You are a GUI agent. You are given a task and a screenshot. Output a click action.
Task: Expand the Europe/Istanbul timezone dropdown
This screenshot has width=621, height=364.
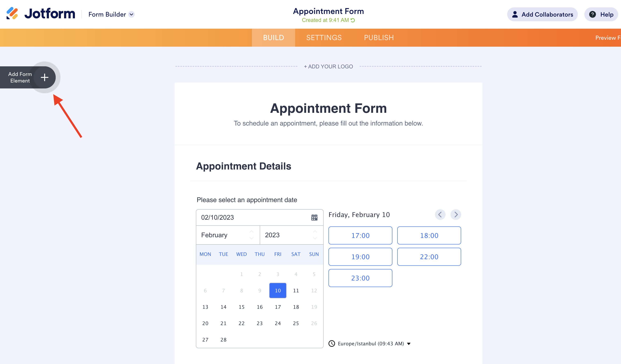click(409, 344)
